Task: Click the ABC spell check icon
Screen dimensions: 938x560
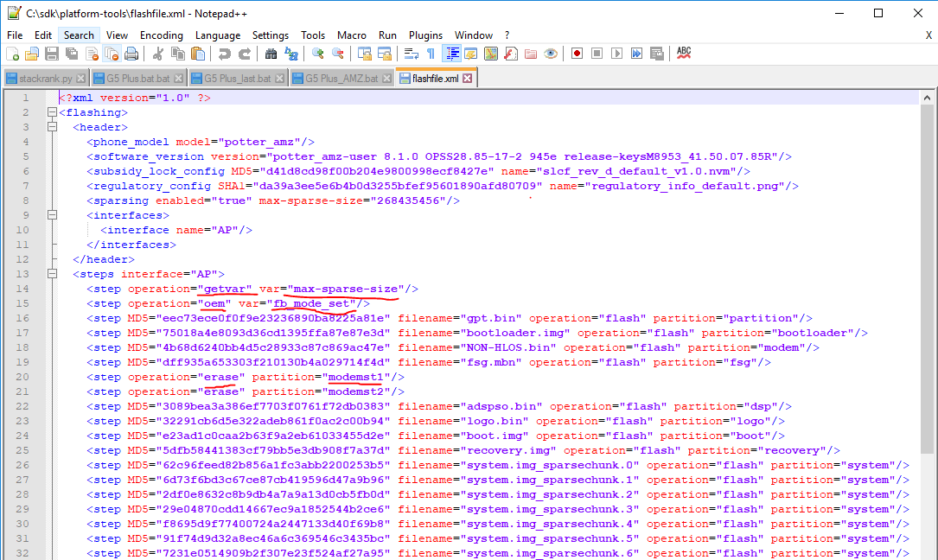Action: click(x=684, y=54)
